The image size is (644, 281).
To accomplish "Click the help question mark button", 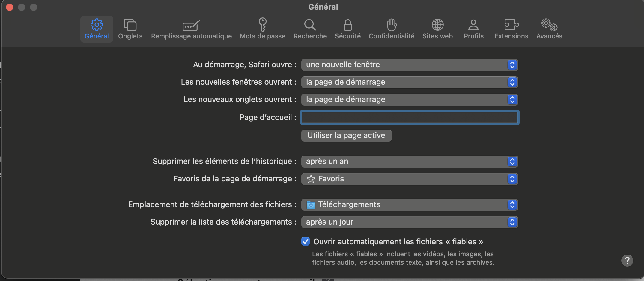I will 627,261.
